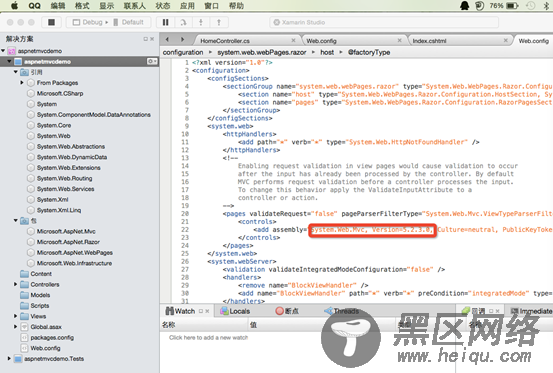This screenshot has width=553, height=373.
Task: Open the Apple menu
Action: (14, 5)
